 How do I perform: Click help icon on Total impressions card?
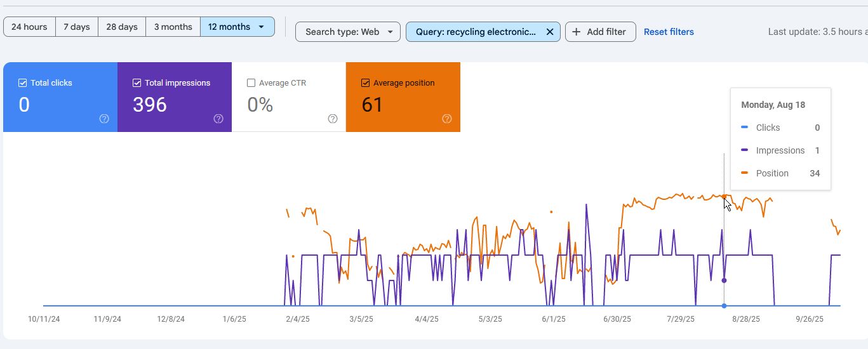click(218, 119)
